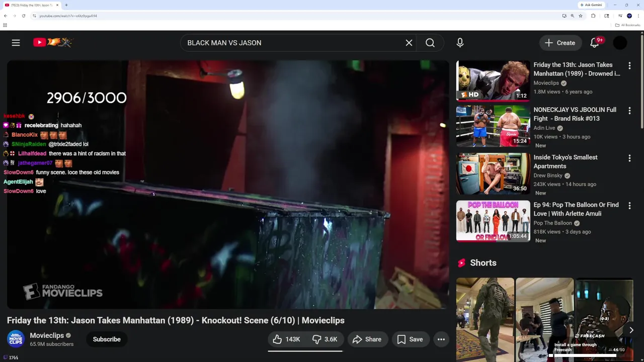Play Inside Tokyo's Smallest Apartments thumbnail
Screen dimensions: 644x362
click(x=493, y=173)
